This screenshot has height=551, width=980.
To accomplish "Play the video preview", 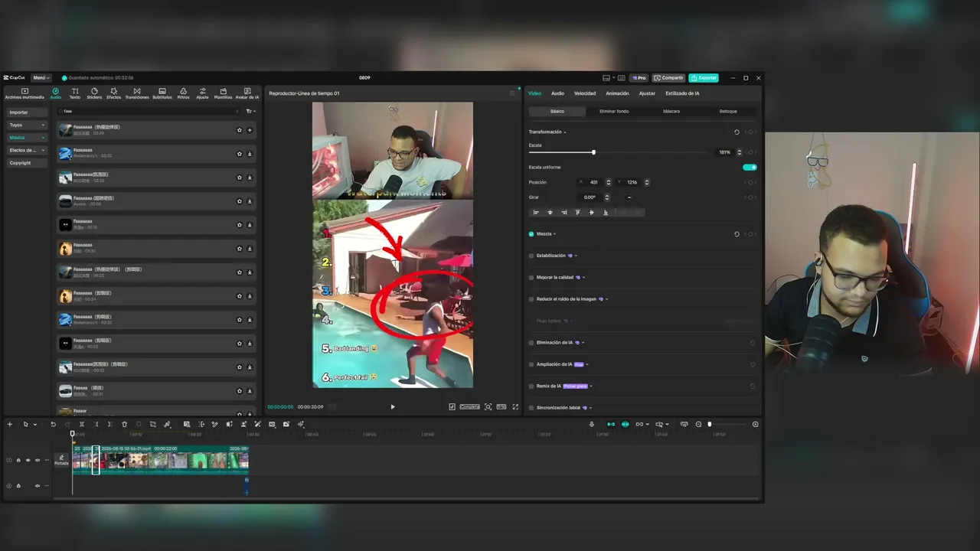I will click(393, 407).
